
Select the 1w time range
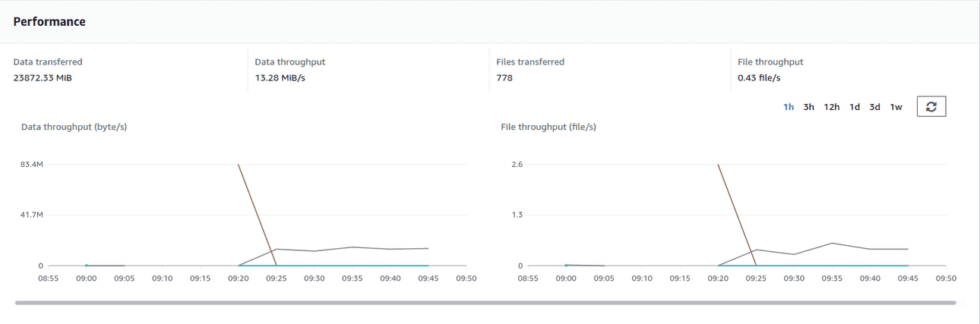click(896, 107)
